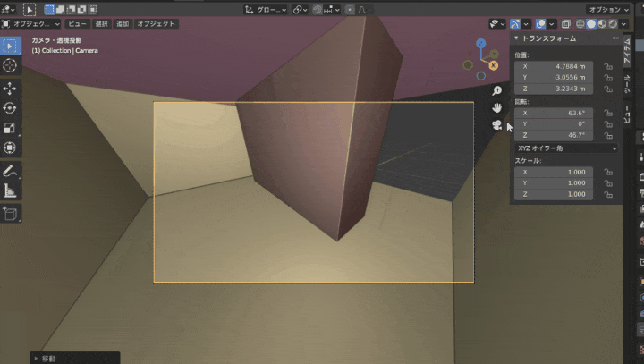644x364 pixels.
Task: Switch to the ツール sidebar tab
Action: (x=626, y=86)
